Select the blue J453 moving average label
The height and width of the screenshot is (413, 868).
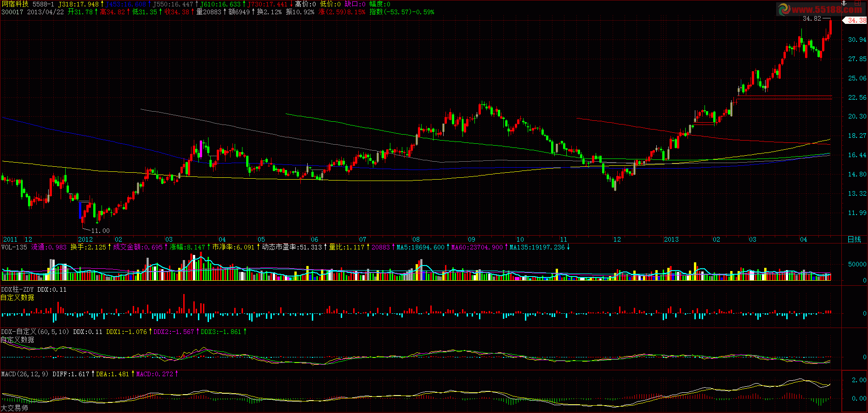point(126,4)
